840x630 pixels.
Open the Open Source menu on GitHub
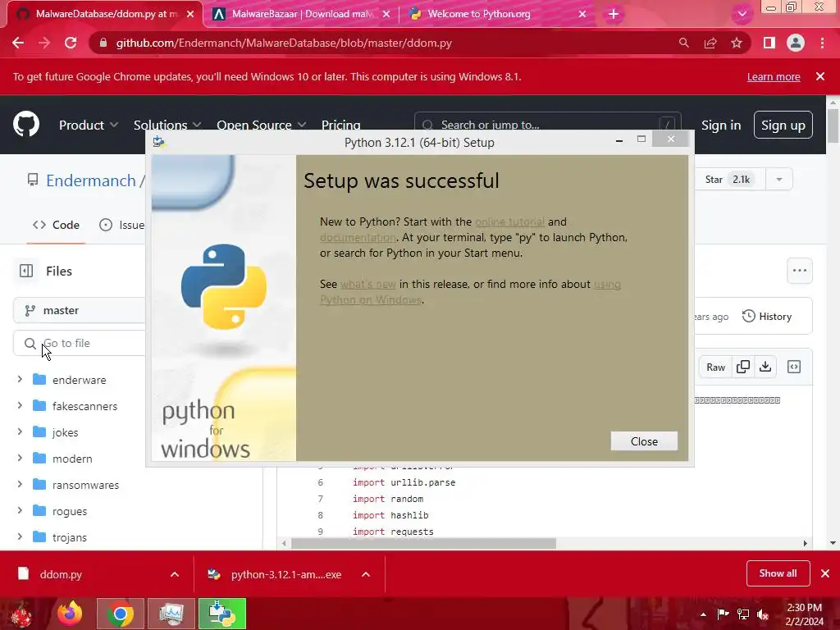pyautogui.click(x=262, y=125)
